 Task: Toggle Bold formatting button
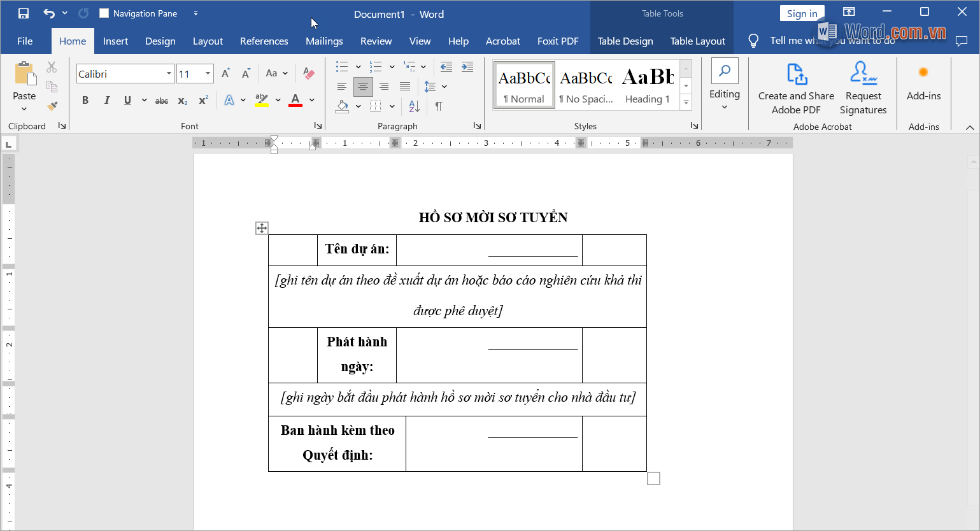tap(85, 101)
